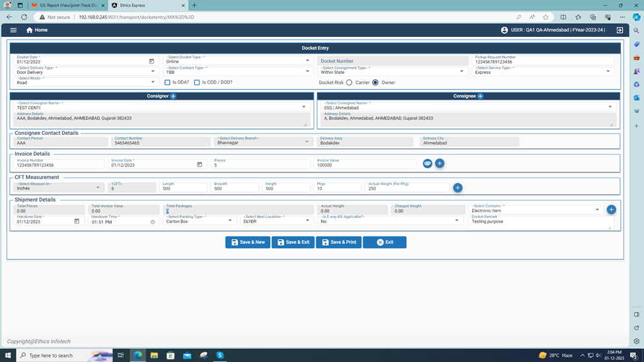This screenshot has height=362, width=644.
Task: Add invoice row using plus button
Action: (440, 163)
